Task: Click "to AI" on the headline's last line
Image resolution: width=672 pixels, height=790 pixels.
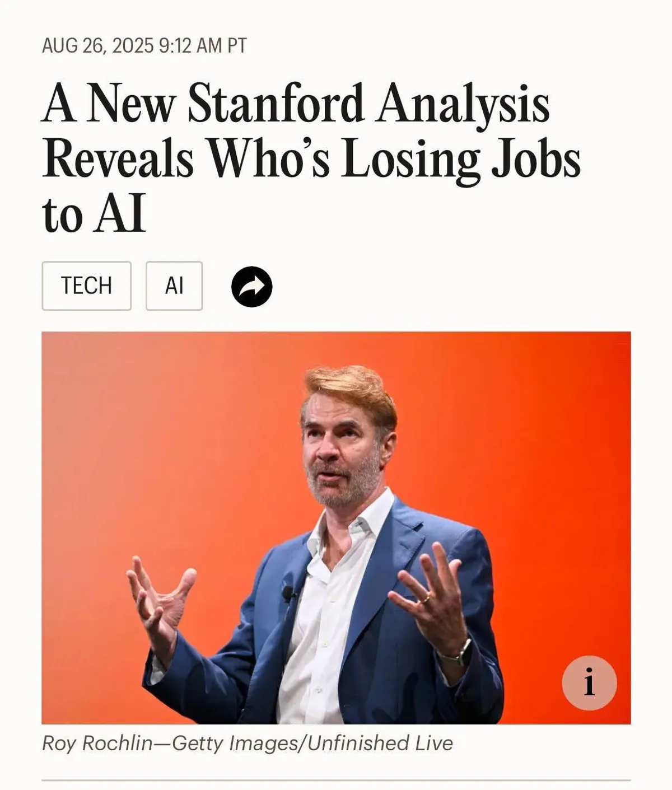Action: [94, 214]
